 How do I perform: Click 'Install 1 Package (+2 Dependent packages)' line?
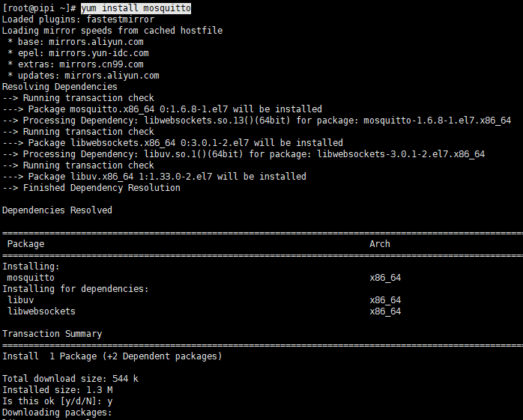(112, 356)
